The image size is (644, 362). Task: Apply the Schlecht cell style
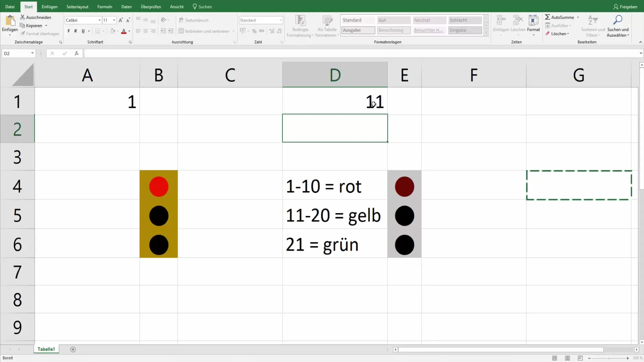pos(465,20)
